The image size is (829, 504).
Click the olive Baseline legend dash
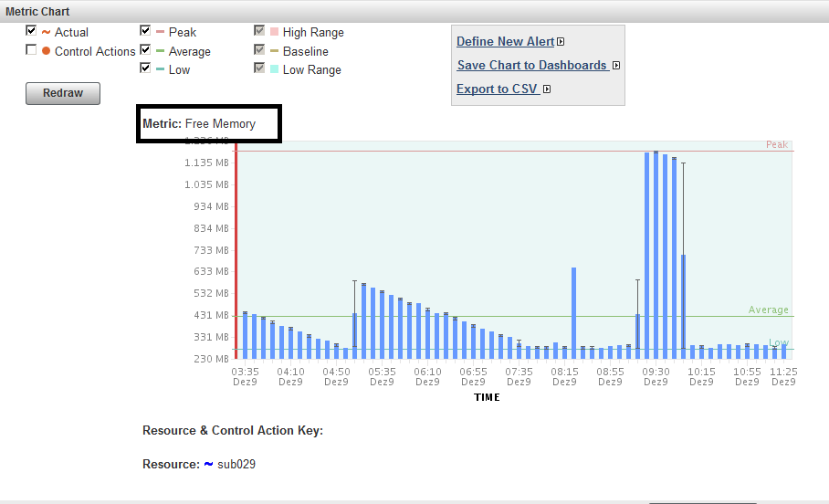click(x=275, y=51)
